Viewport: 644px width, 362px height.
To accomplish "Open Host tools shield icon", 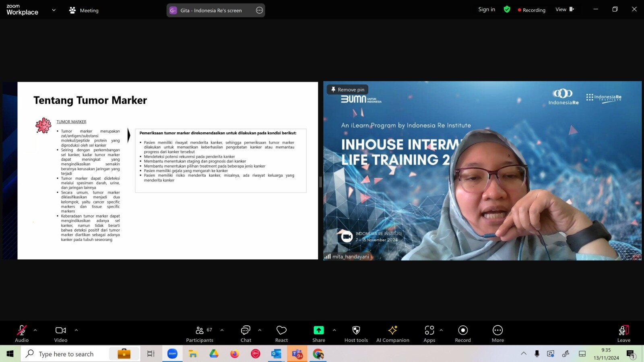I will [356, 334].
